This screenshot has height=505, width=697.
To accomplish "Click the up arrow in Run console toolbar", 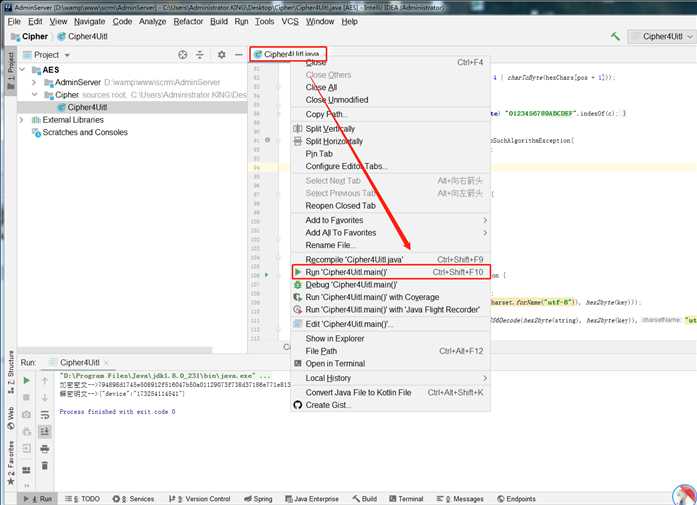I will 44,381.
